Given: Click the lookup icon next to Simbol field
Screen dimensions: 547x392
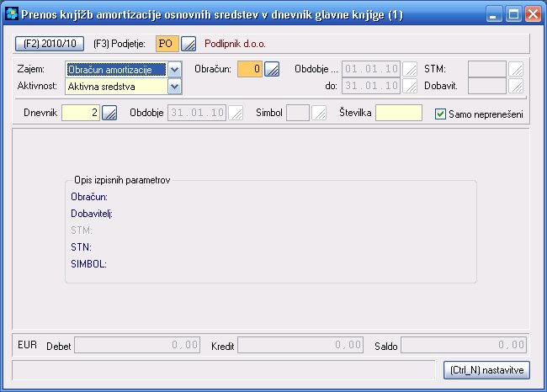Looking at the screenshot, I should pos(319,114).
